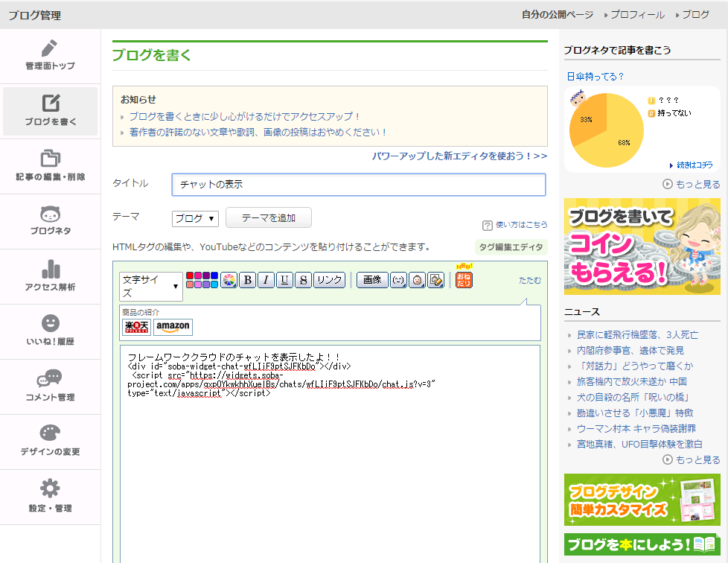Click the リンク toolbar button
The width and height of the screenshot is (728, 563).
click(x=329, y=280)
